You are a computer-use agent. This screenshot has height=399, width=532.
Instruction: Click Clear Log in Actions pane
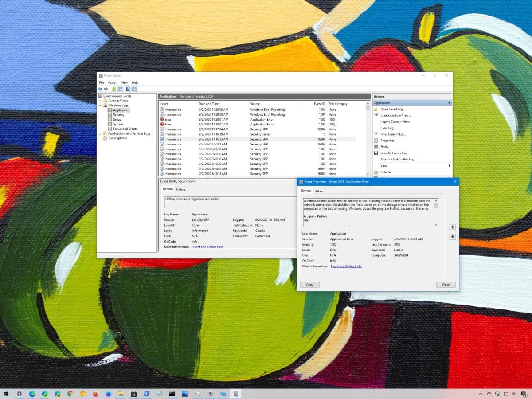tap(388, 128)
